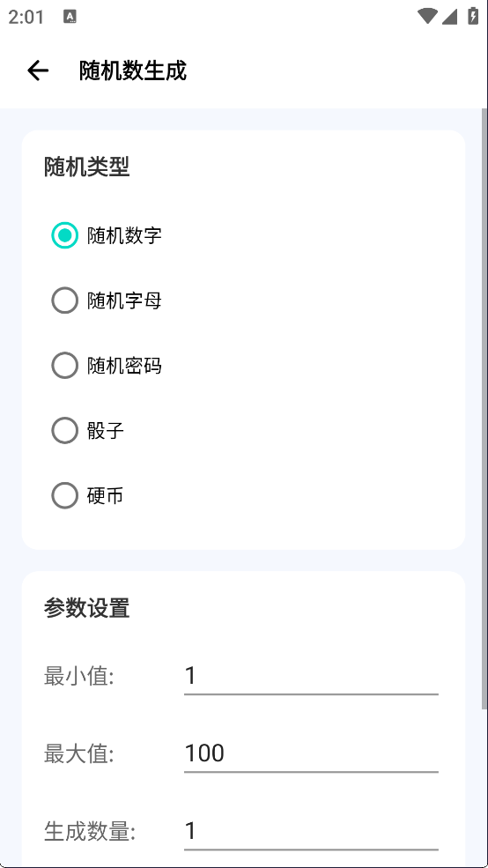
Task: Go back using the arrow icon
Action: click(38, 70)
